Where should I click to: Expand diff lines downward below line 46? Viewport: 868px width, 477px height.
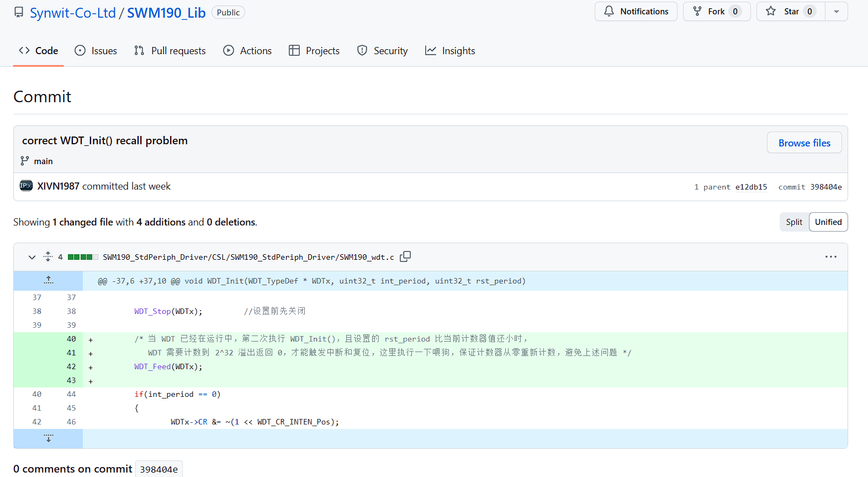point(49,438)
